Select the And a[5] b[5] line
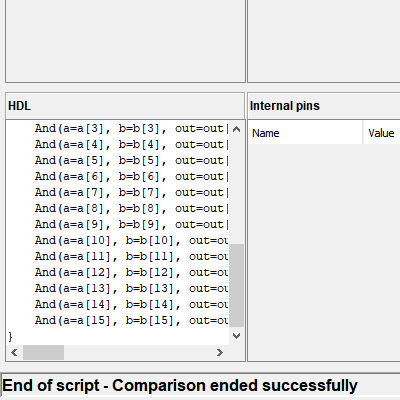The width and height of the screenshot is (400, 400). point(132,161)
